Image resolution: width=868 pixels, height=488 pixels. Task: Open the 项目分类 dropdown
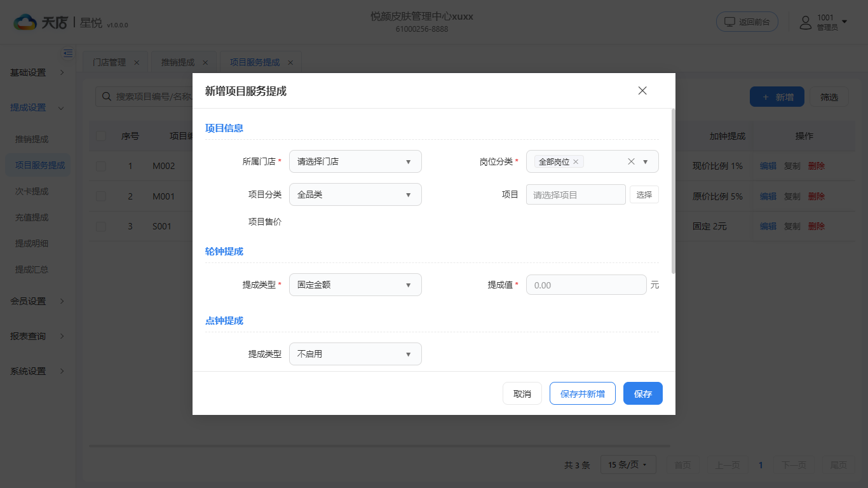tap(355, 194)
